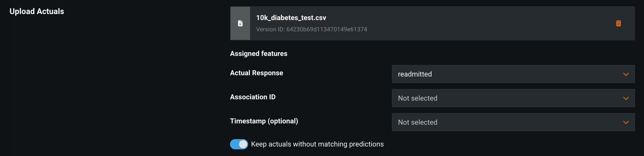Open the Actual Response dropdown showing readmitted

pos(513,74)
